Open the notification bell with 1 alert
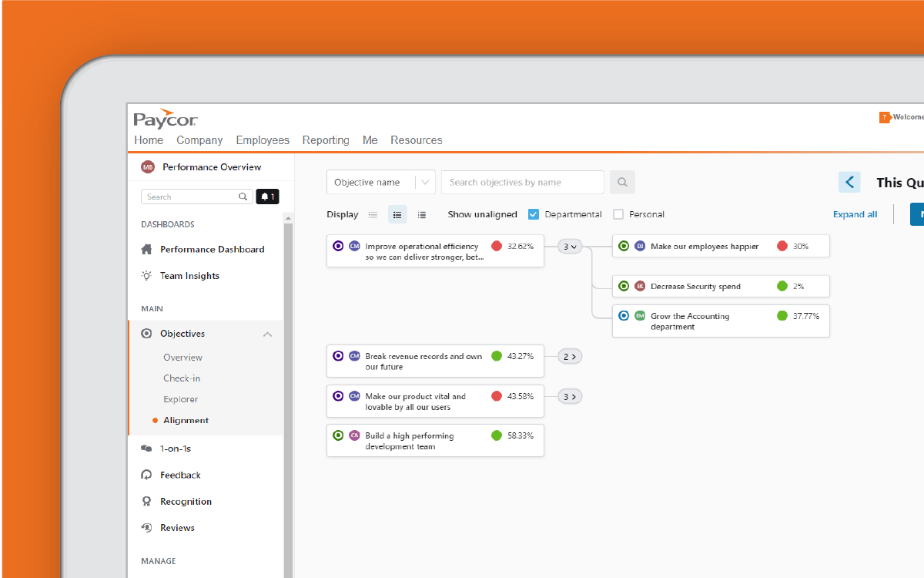The height and width of the screenshot is (578, 924). coord(267,197)
